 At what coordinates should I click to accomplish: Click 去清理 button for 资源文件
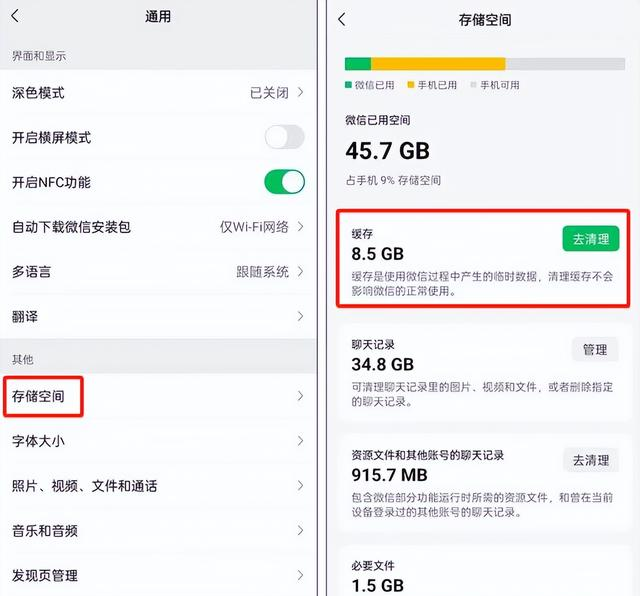[590, 460]
